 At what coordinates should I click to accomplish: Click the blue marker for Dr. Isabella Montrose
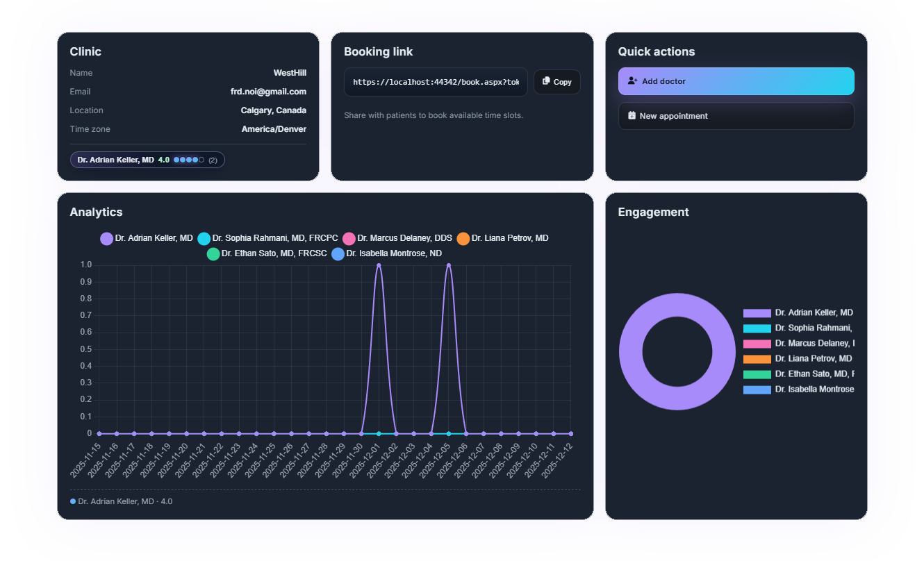pos(338,253)
